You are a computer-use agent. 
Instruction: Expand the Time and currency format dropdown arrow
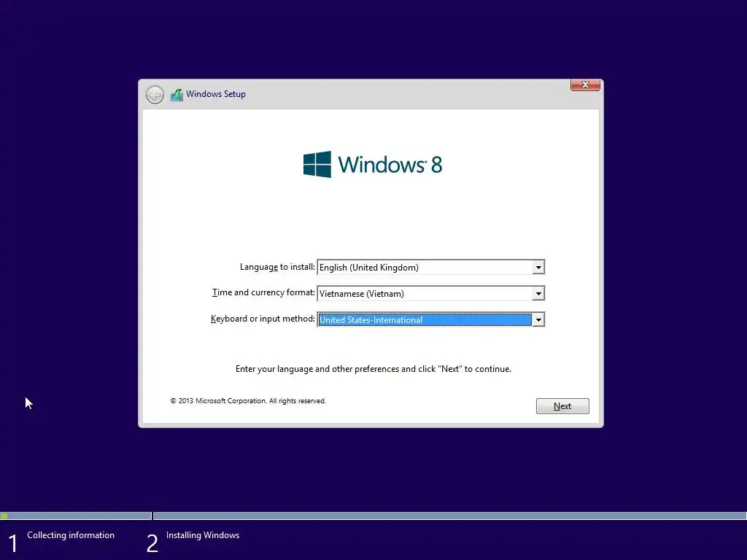(x=538, y=294)
